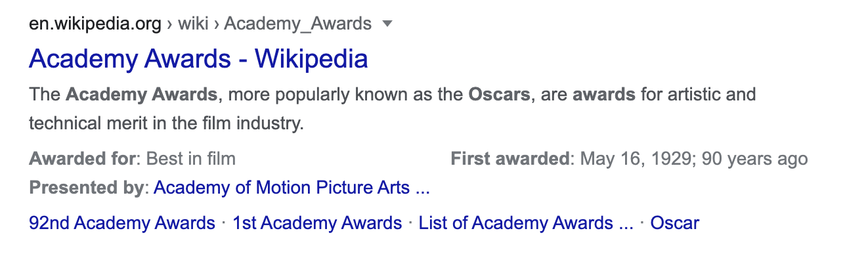Select the Awarded for label

tap(84, 159)
